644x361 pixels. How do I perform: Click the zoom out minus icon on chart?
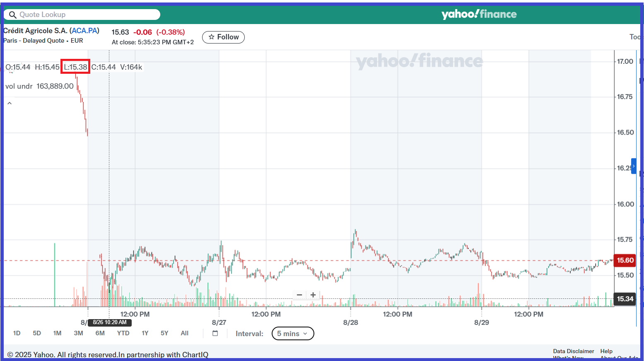point(299,295)
